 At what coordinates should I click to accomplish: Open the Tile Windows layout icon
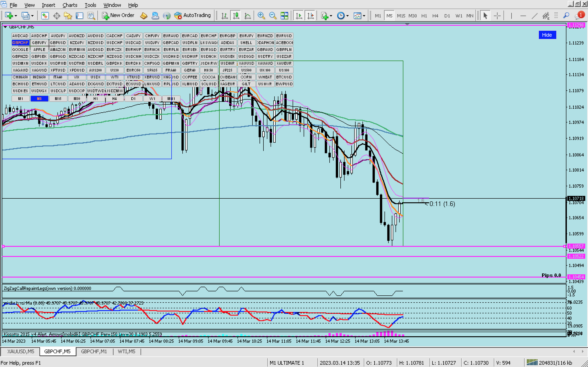284,16
